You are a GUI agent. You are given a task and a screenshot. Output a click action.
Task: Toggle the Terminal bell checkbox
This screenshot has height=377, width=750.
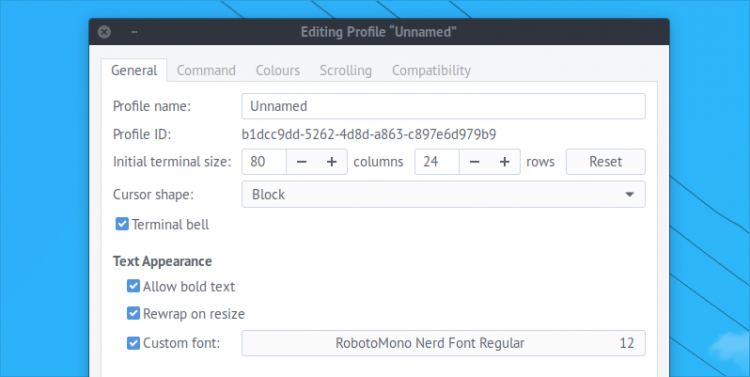(x=122, y=224)
